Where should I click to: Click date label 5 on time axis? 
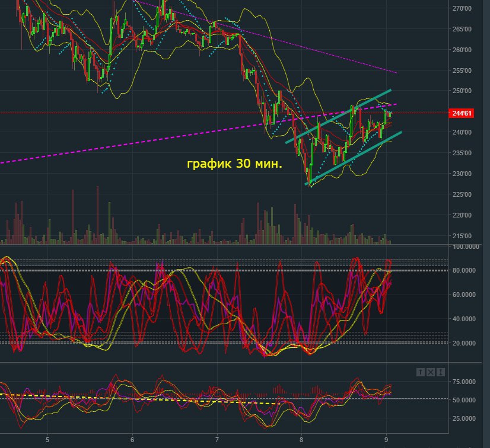47,440
